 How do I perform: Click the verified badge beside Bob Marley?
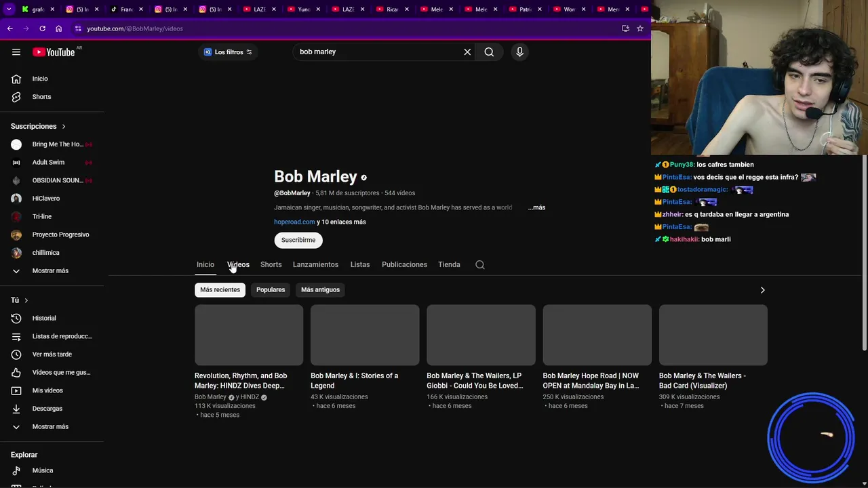363,178
